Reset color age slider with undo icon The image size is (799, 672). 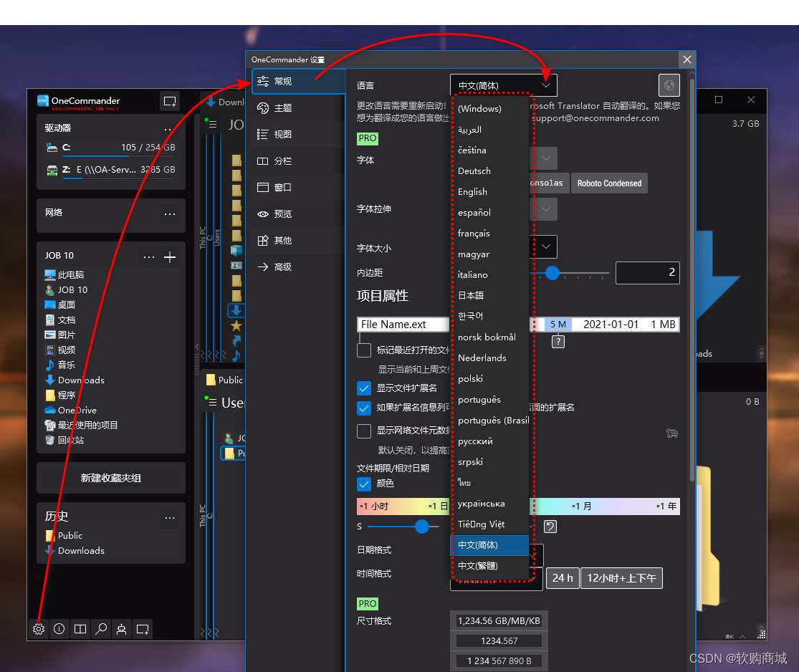click(x=550, y=527)
